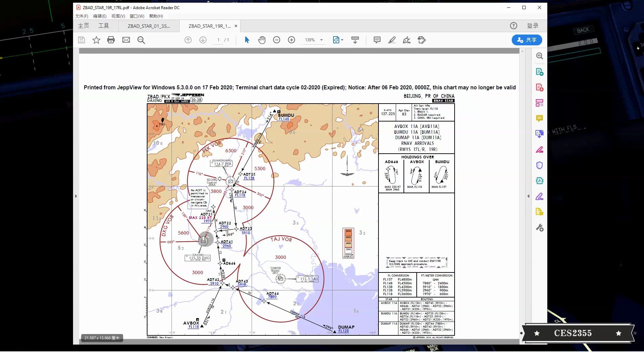Choose the Selection arrow tool
This screenshot has height=352, width=644.
pos(247,40)
